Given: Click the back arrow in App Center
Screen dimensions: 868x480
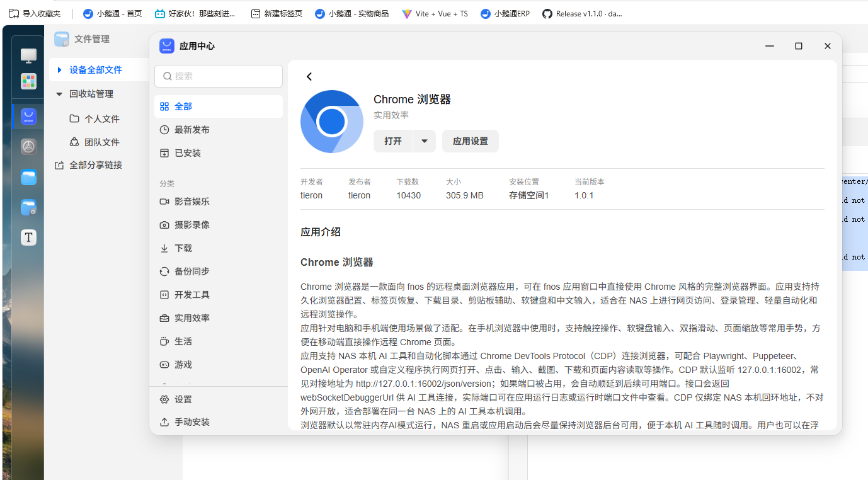Looking at the screenshot, I should 309,76.
